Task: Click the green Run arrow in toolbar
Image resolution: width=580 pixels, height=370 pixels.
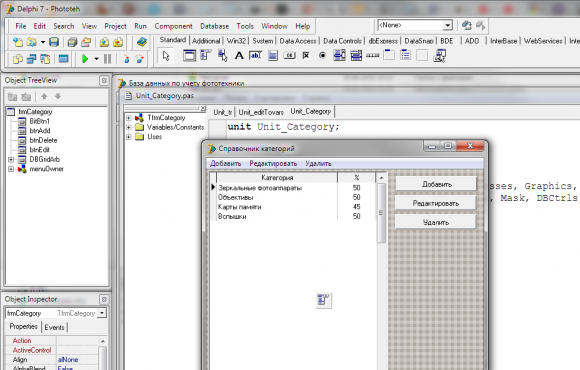Action: coord(85,59)
